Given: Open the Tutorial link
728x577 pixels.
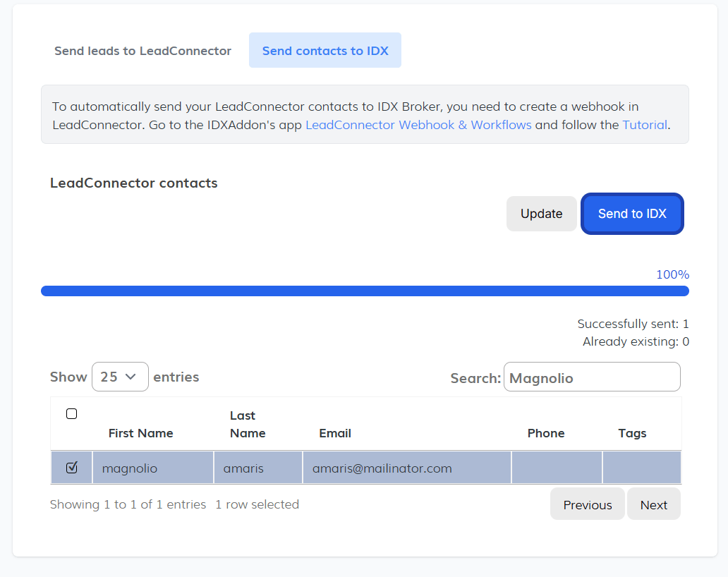Looking at the screenshot, I should click(644, 125).
